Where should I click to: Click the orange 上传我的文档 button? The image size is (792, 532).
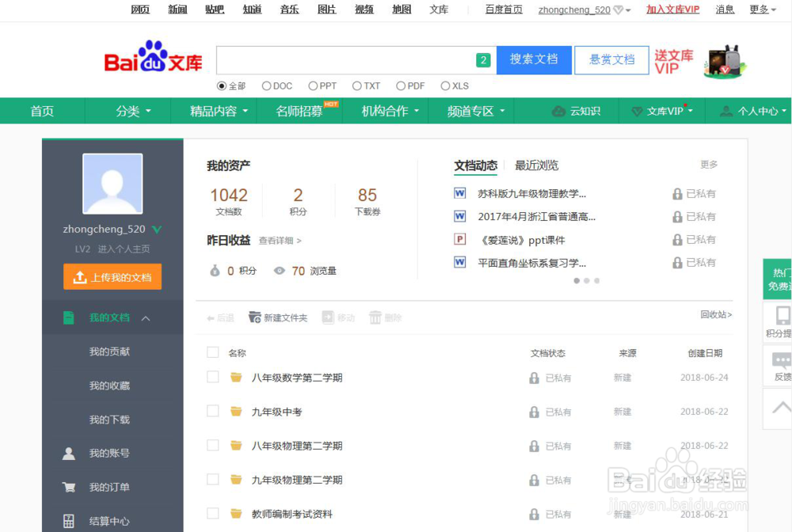click(x=112, y=276)
